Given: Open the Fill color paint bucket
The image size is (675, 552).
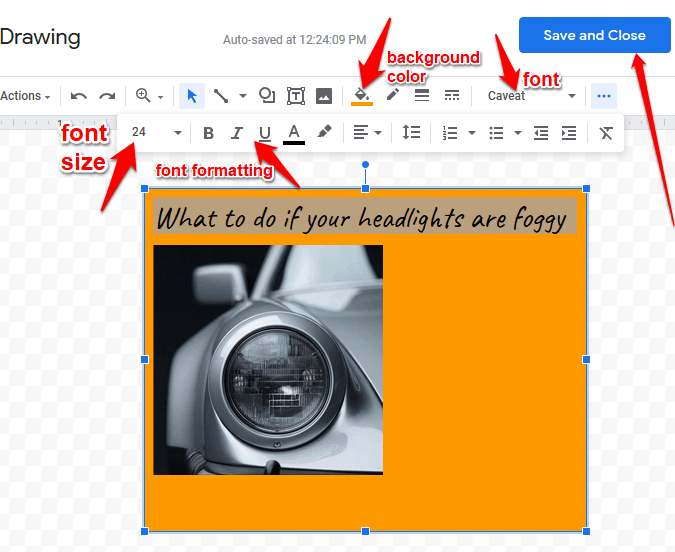Looking at the screenshot, I should point(362,96).
